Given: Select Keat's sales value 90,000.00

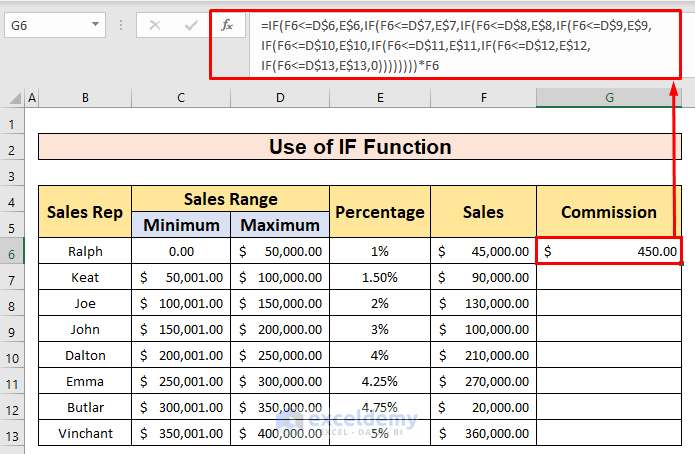Looking at the screenshot, I should pyautogui.click(x=484, y=278).
